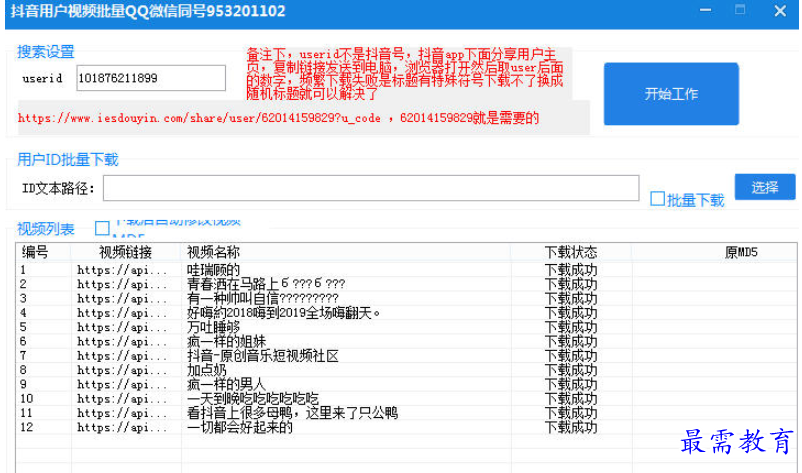Select row 看抖音上很多母鸭
This screenshot has height=473, width=802.
coord(407,413)
